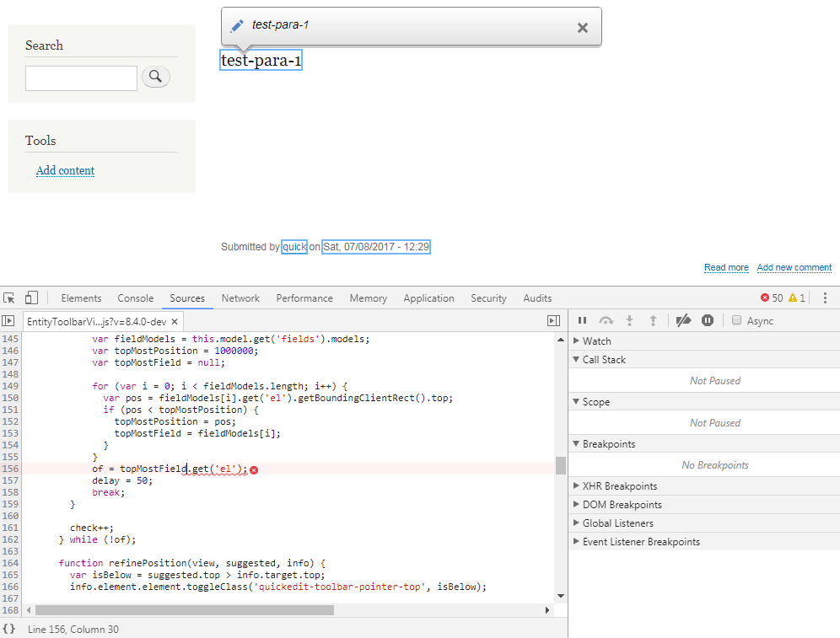Click the step into function arrow

pos(629,320)
